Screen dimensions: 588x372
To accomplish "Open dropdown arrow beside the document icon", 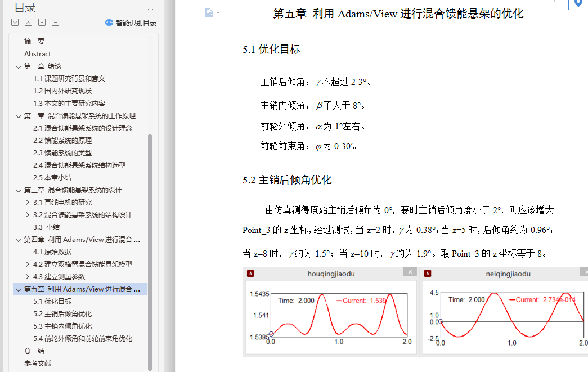I will pos(218,13).
